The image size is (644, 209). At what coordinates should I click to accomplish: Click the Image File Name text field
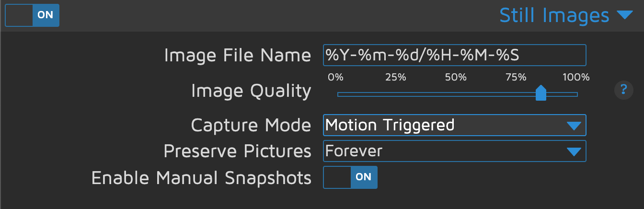tap(454, 55)
